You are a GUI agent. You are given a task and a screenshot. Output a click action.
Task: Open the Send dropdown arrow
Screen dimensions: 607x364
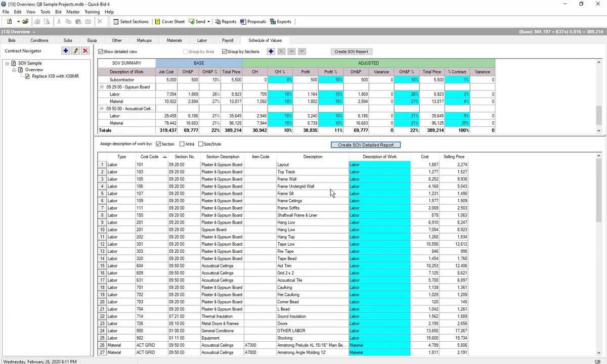[208, 22]
